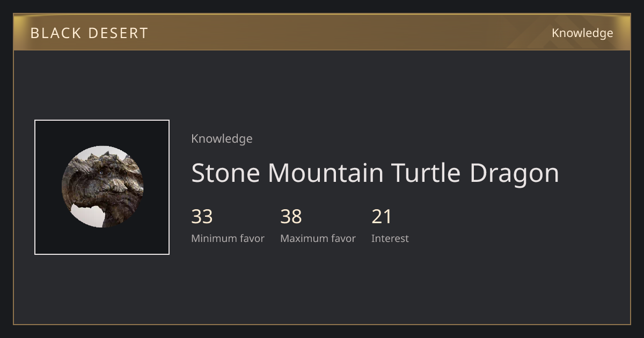Click the small Knowledge category label
The image size is (644, 338).
(x=222, y=139)
